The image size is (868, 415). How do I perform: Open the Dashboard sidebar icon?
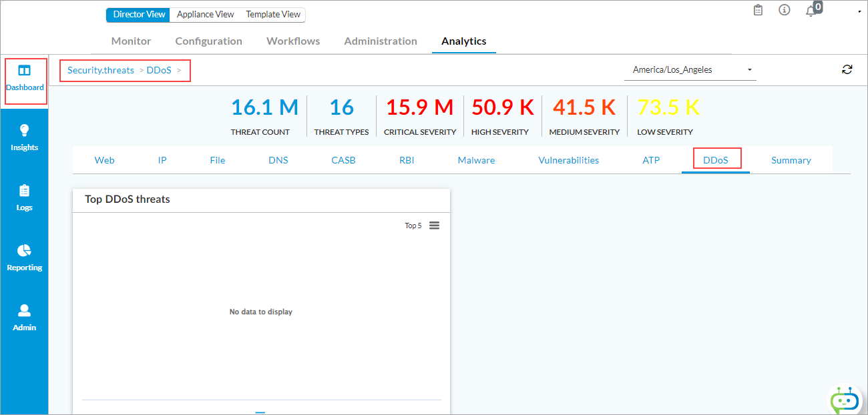25,71
